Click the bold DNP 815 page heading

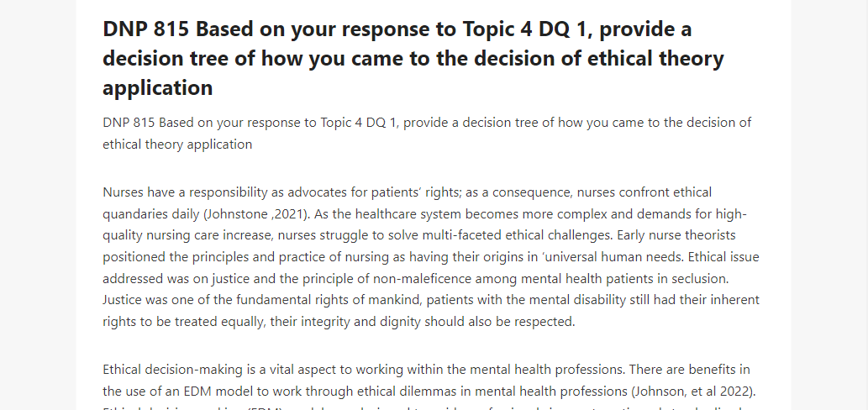tap(413, 58)
